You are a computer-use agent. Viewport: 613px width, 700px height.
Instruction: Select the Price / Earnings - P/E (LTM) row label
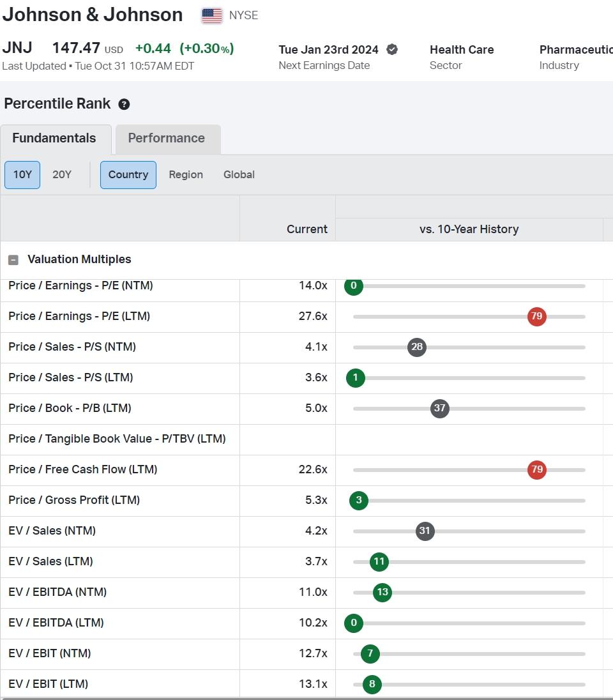(x=79, y=316)
